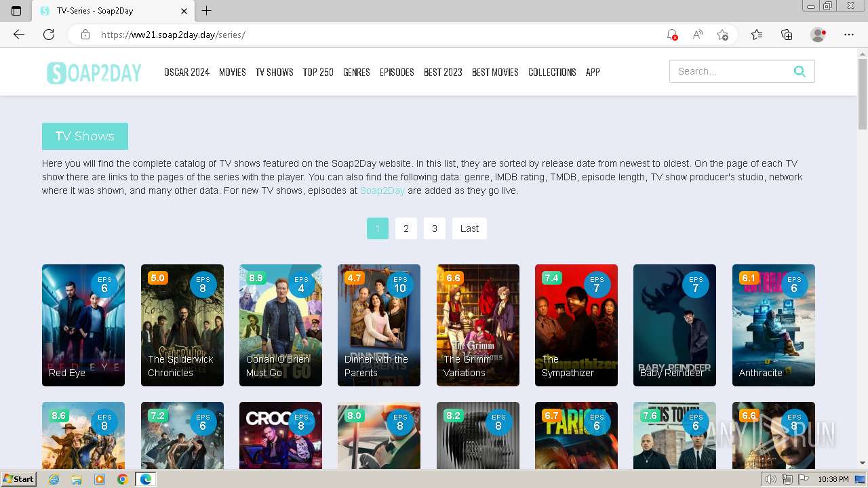868x488 pixels.
Task: Open Windows Media Player from the taskbar
Action: [100, 479]
